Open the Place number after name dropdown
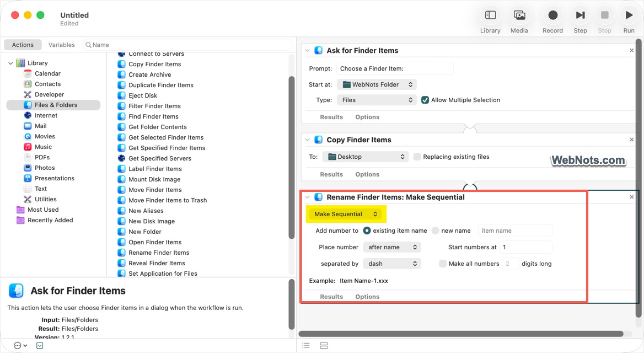Image resolution: width=644 pixels, height=353 pixels. coord(392,247)
